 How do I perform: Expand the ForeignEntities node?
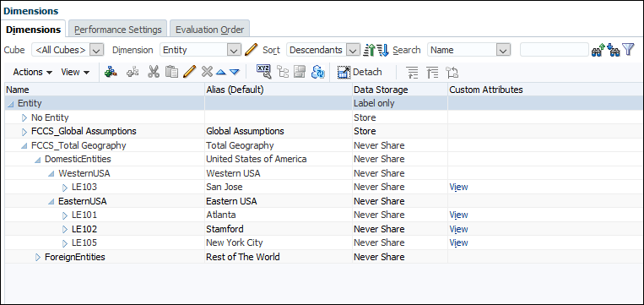(x=38, y=258)
